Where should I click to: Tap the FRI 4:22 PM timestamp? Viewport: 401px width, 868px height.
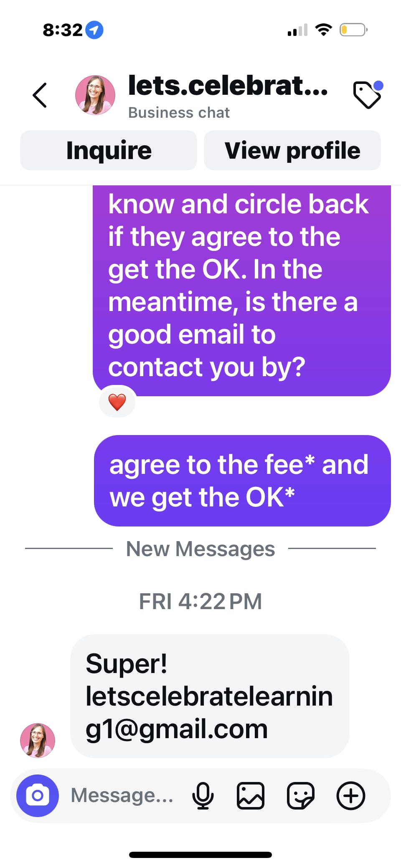click(x=200, y=601)
